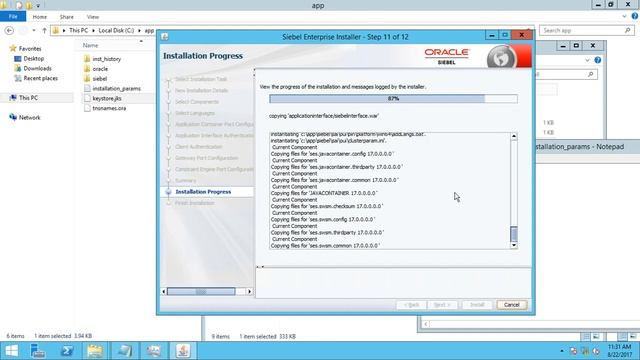This screenshot has width=640, height=360.
Task: Open the File tab in Explorer
Action: [x=13, y=17]
